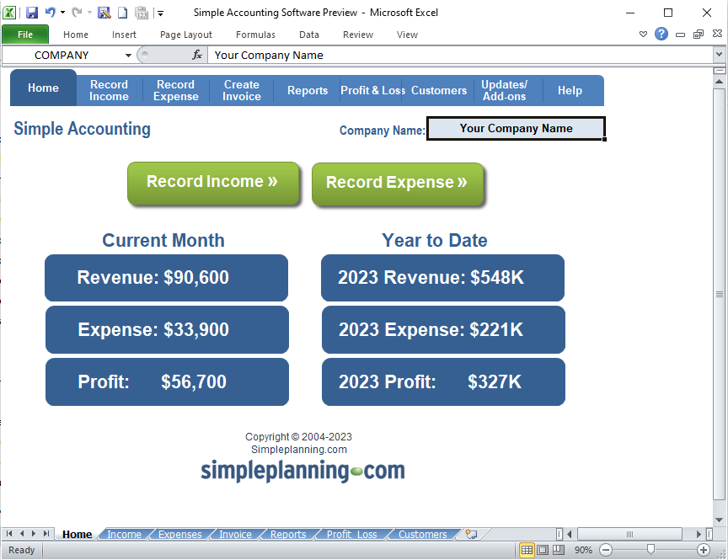Minimize the workbook window in the ribbon bar
The height and width of the screenshot is (560, 728).
pyautogui.click(x=680, y=35)
